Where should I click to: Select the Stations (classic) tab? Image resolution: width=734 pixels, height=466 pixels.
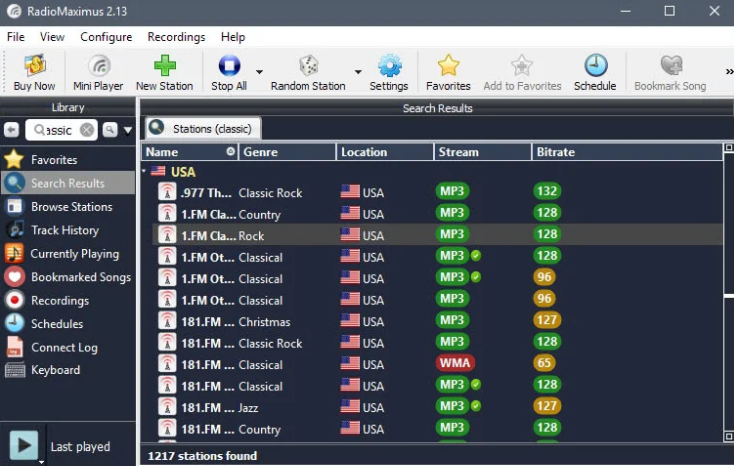click(203, 128)
